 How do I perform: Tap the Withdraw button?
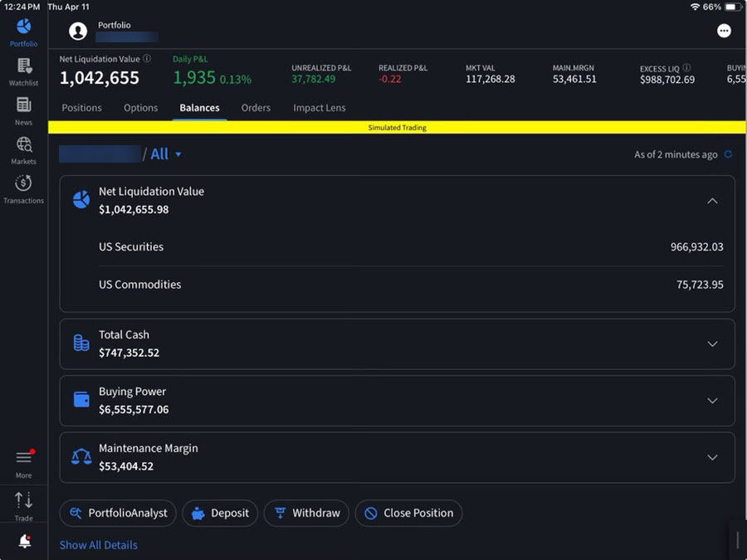point(306,513)
